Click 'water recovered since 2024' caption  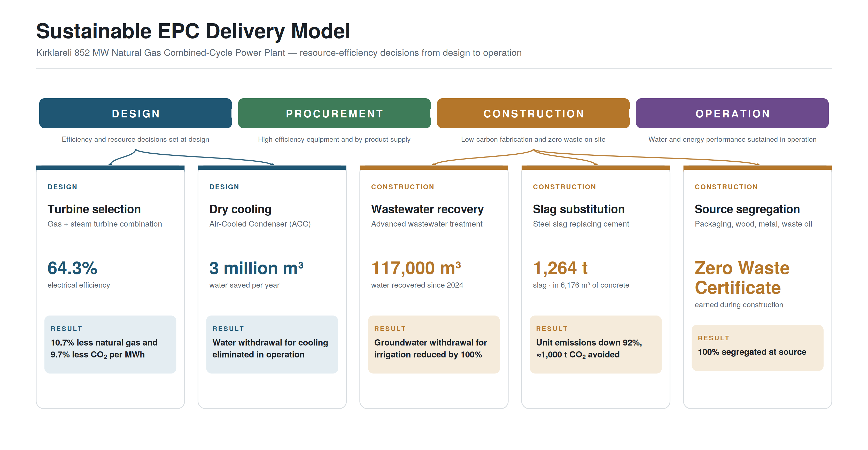click(417, 285)
